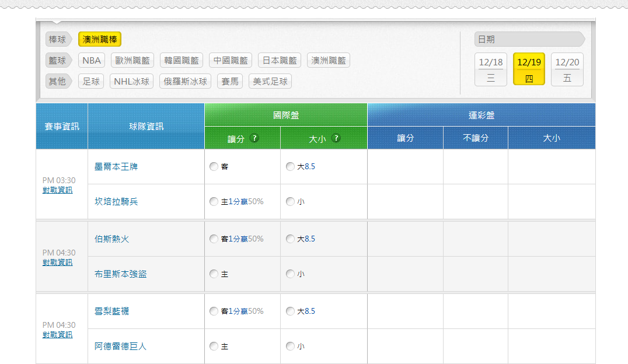Image resolution: width=628 pixels, height=364 pixels.
Task: Select 小 radio for 阿德雷德巨人
Action: [291, 346]
